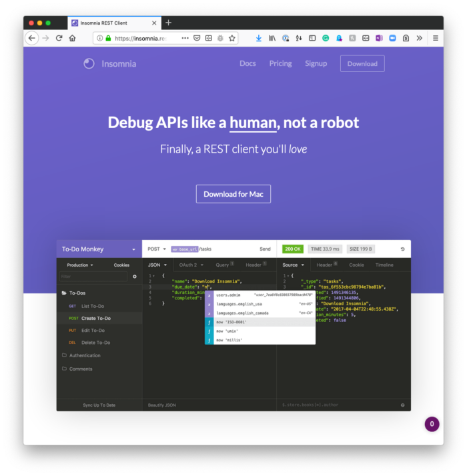Viewport: 467px width, 476px height.
Task: Click the Download button in header
Action: pos(362,64)
